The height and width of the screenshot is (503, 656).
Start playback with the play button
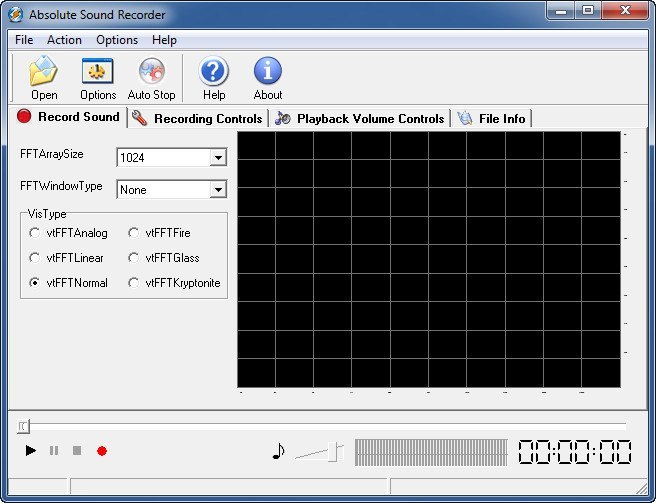(31, 451)
